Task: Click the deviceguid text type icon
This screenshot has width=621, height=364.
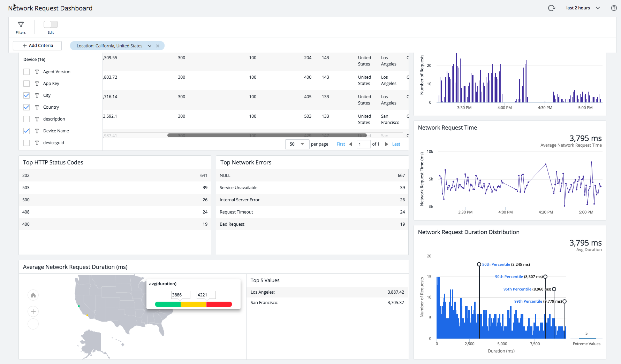Action: 37,143
